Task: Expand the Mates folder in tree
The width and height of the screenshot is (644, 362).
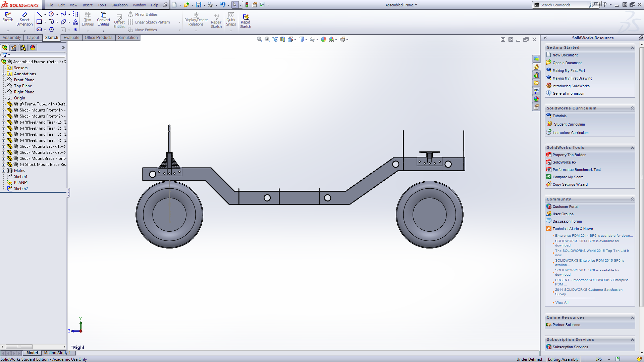Action: click(x=4, y=171)
